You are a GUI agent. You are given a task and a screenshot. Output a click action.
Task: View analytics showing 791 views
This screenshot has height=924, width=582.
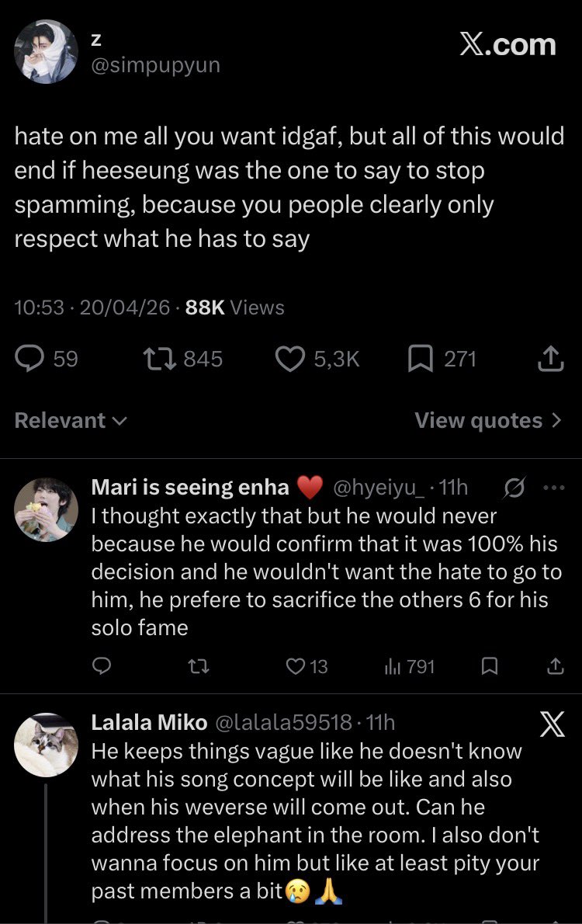point(410,666)
